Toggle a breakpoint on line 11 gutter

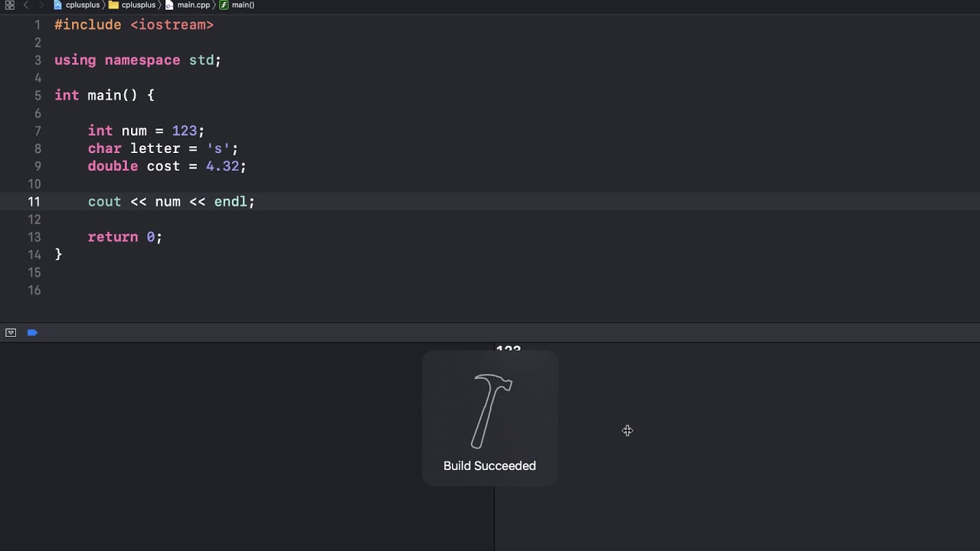click(x=34, y=202)
